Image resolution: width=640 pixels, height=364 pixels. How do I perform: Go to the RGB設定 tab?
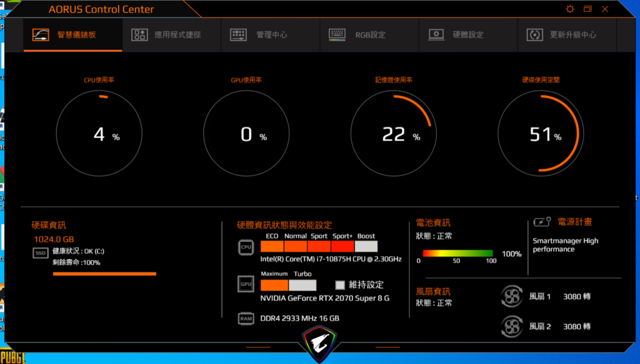click(x=369, y=34)
